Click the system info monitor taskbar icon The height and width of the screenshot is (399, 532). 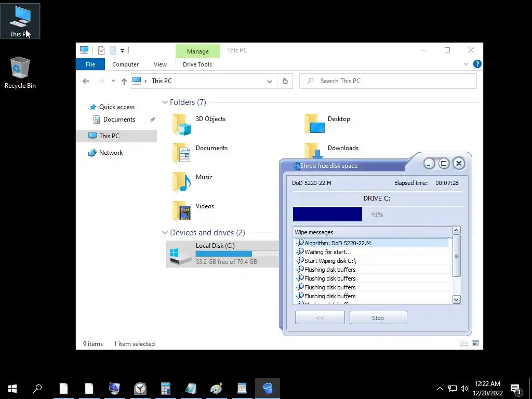114,389
